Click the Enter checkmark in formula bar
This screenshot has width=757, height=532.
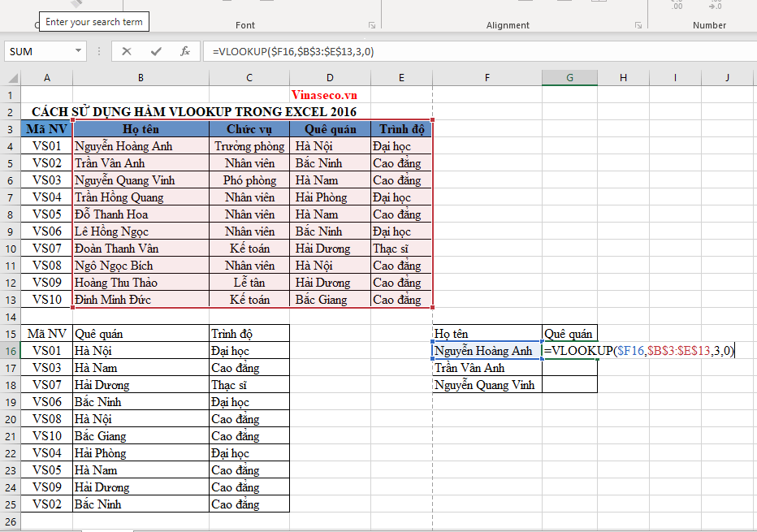[156, 51]
